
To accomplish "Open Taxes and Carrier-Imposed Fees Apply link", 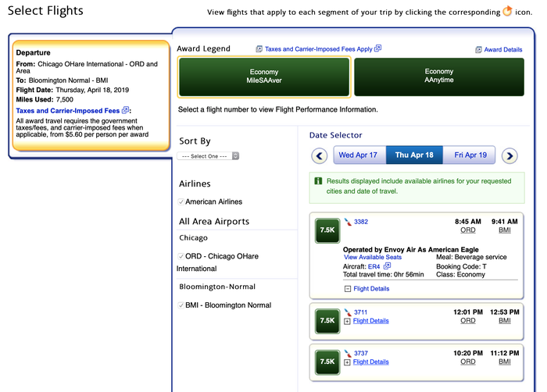I will click(319, 49).
